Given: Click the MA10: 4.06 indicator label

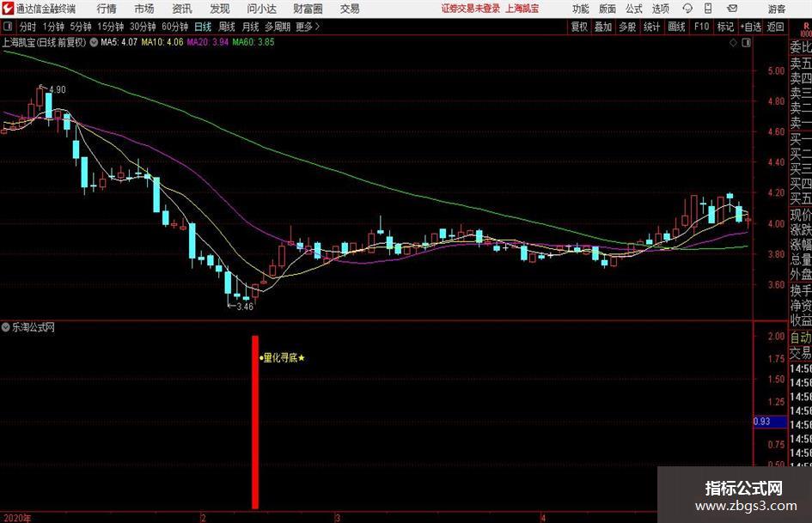Looking at the screenshot, I should tap(162, 42).
